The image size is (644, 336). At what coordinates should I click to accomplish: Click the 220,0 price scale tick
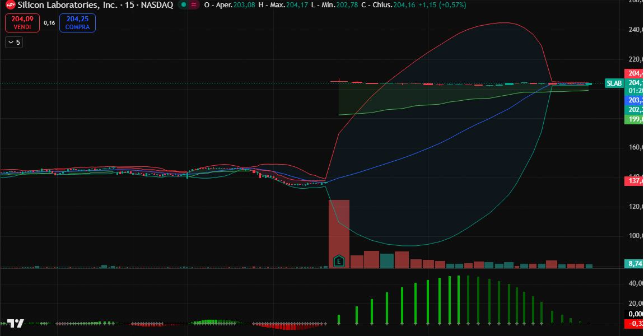(x=636, y=59)
